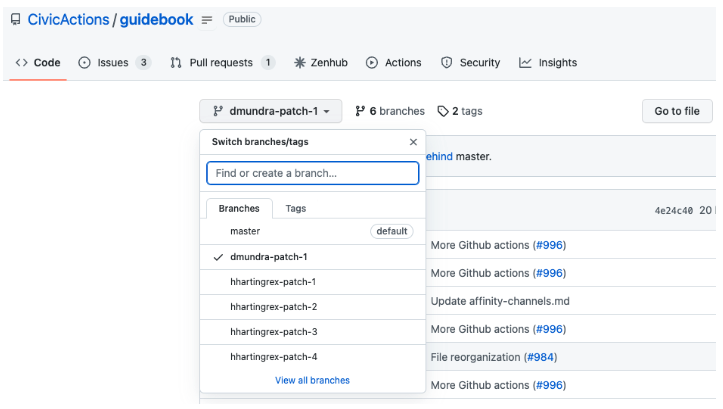Click the Security shield icon tab
Screen dimensions: 723x409
[x=470, y=62]
